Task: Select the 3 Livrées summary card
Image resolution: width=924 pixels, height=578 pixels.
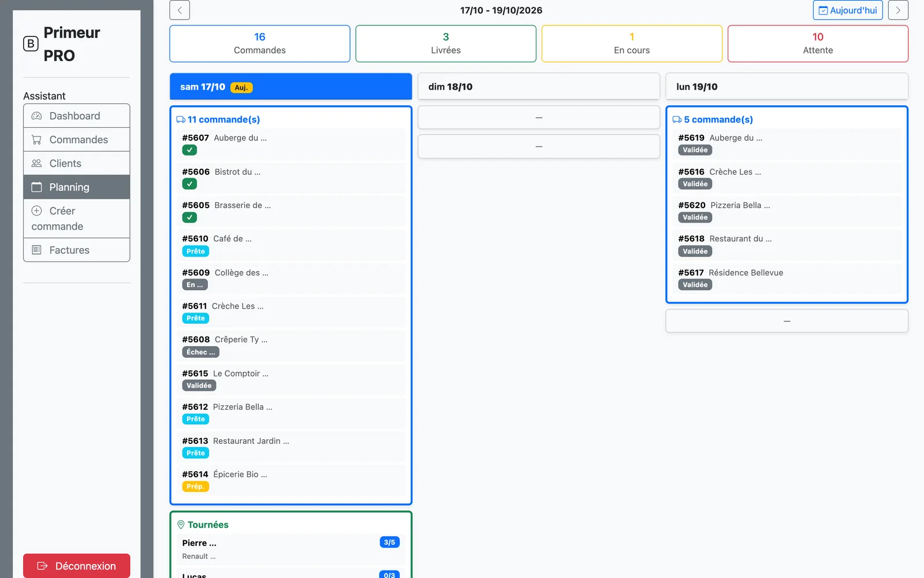Action: (x=446, y=43)
